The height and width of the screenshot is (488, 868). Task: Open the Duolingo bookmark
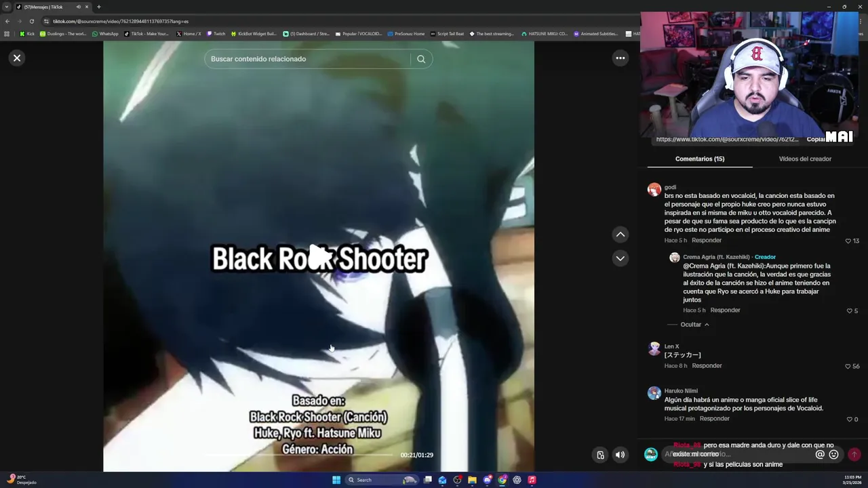point(63,34)
